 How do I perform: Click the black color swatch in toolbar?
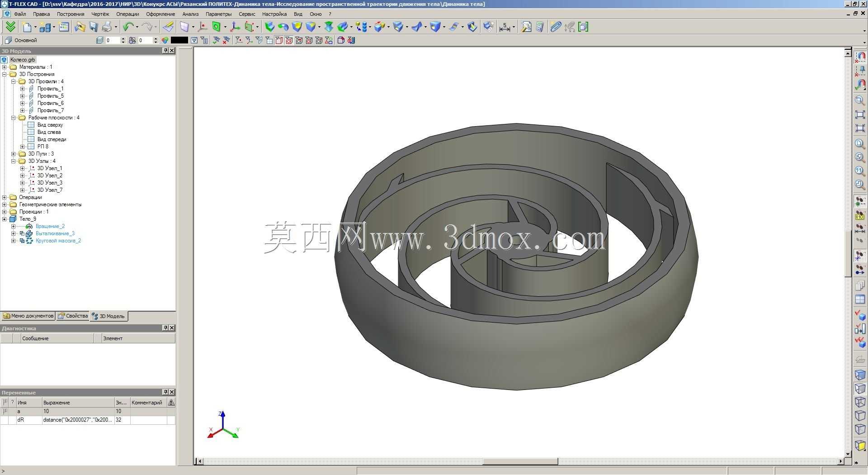coord(179,40)
